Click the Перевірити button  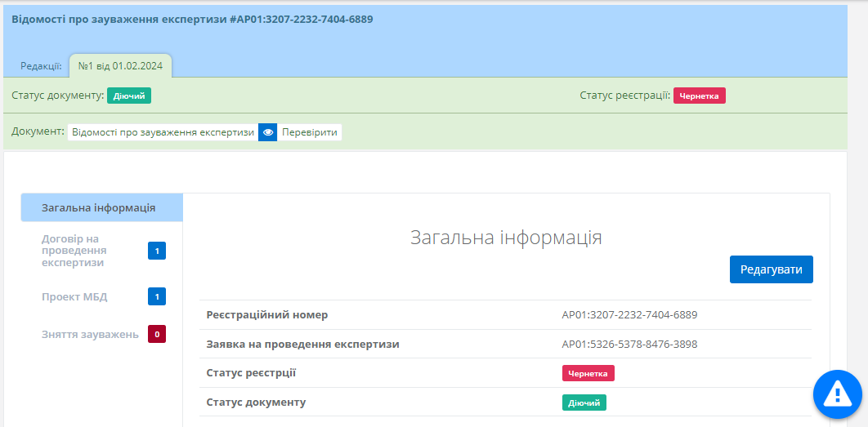pos(310,132)
